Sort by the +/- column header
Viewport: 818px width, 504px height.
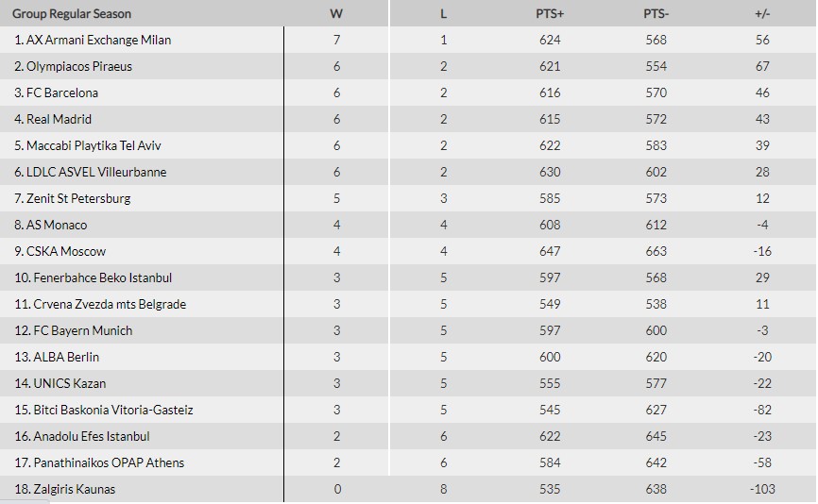(x=762, y=14)
